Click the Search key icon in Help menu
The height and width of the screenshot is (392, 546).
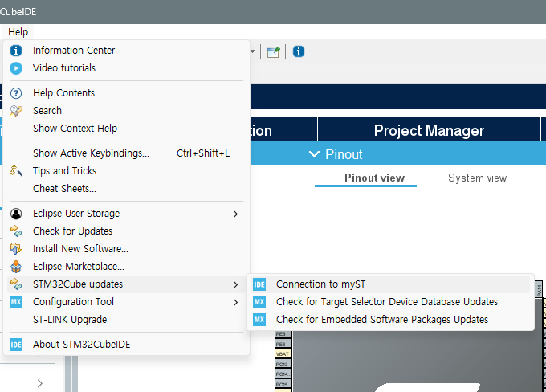pos(16,111)
